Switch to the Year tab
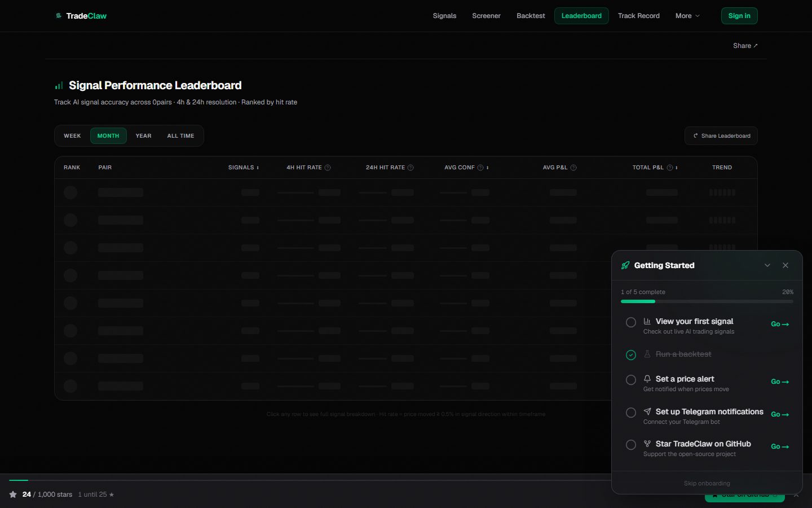Image resolution: width=812 pixels, height=508 pixels. (x=143, y=136)
